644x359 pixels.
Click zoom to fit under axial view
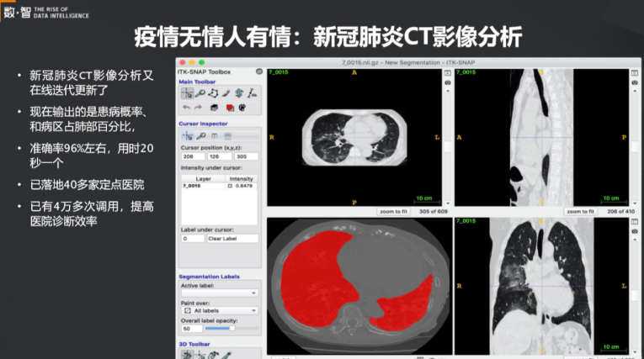click(393, 211)
